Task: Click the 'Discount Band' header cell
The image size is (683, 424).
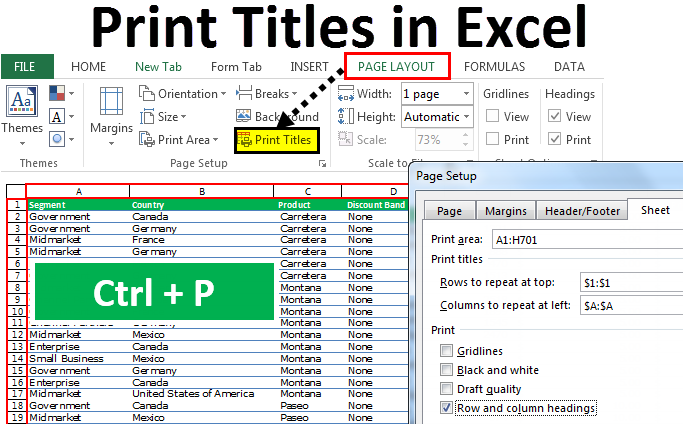Action: pyautogui.click(x=375, y=205)
